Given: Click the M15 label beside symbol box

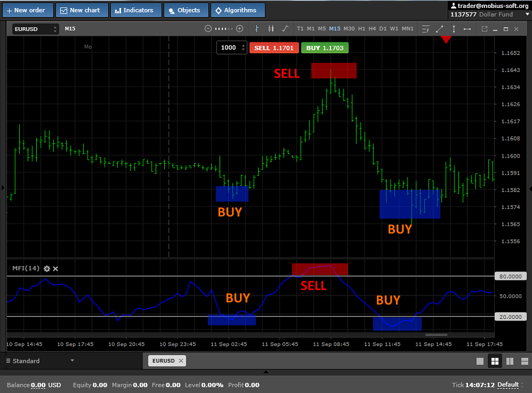Looking at the screenshot, I should tap(70, 29).
